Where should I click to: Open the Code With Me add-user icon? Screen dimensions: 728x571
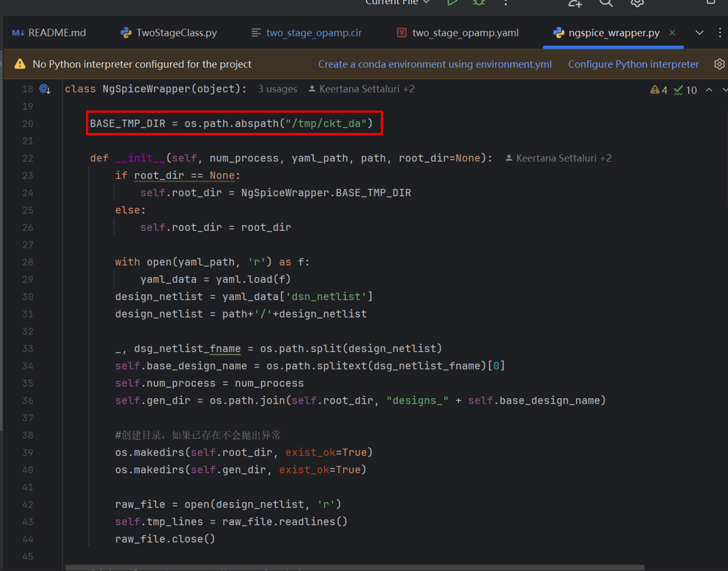pyautogui.click(x=575, y=3)
